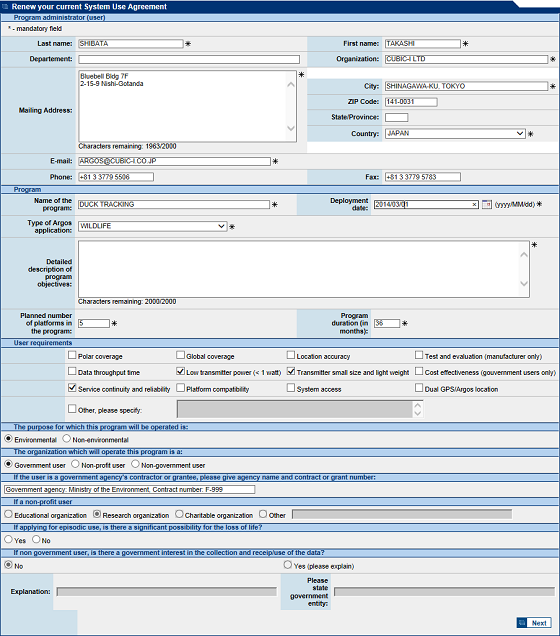Click spinner up arrow in Other specify box
This screenshot has width=560, height=636.
[418, 405]
